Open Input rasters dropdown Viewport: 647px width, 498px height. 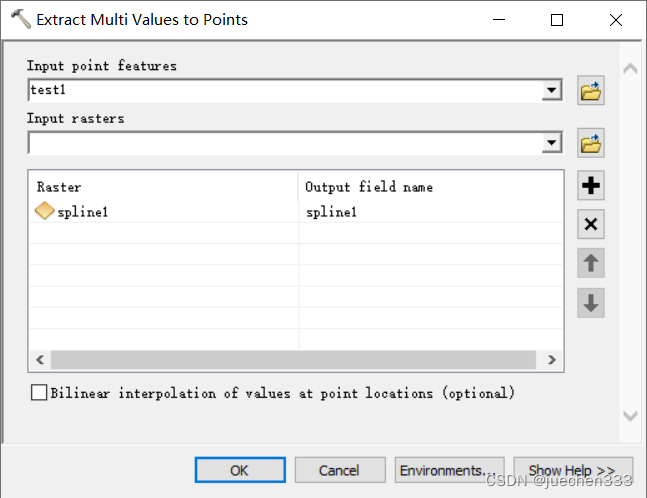pos(552,143)
